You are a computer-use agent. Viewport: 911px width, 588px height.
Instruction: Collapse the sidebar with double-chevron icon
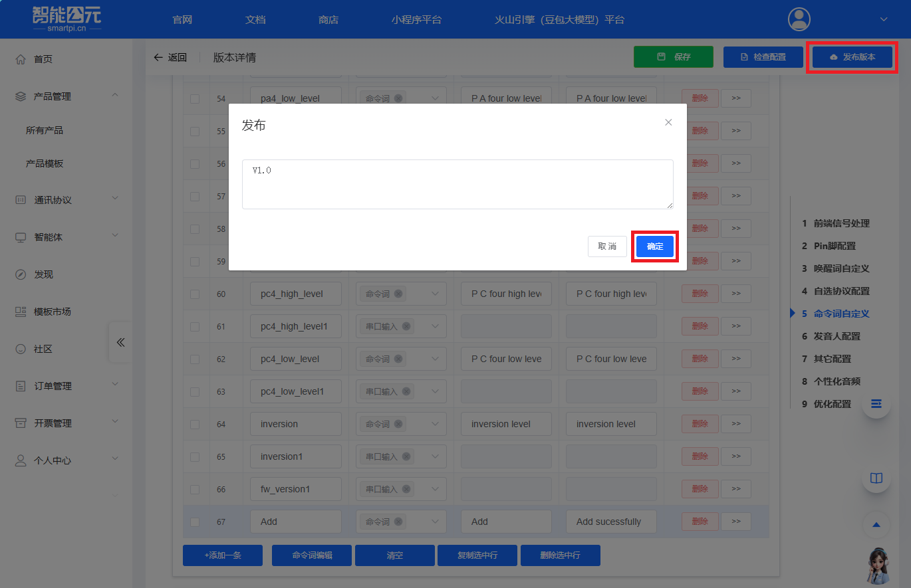[120, 343]
